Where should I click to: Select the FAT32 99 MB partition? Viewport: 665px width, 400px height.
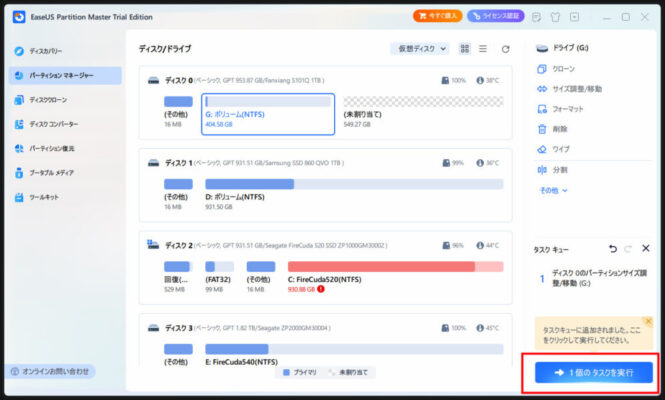pos(219,277)
